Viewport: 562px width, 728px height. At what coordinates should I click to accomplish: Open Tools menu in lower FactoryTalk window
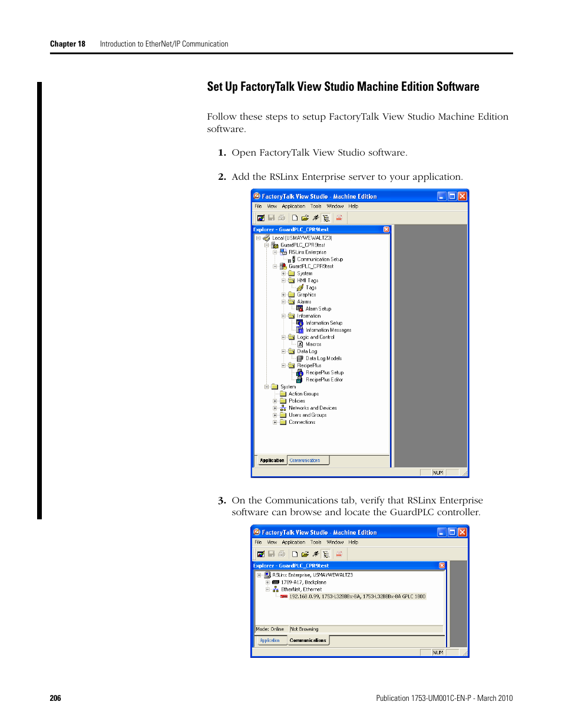click(316, 542)
